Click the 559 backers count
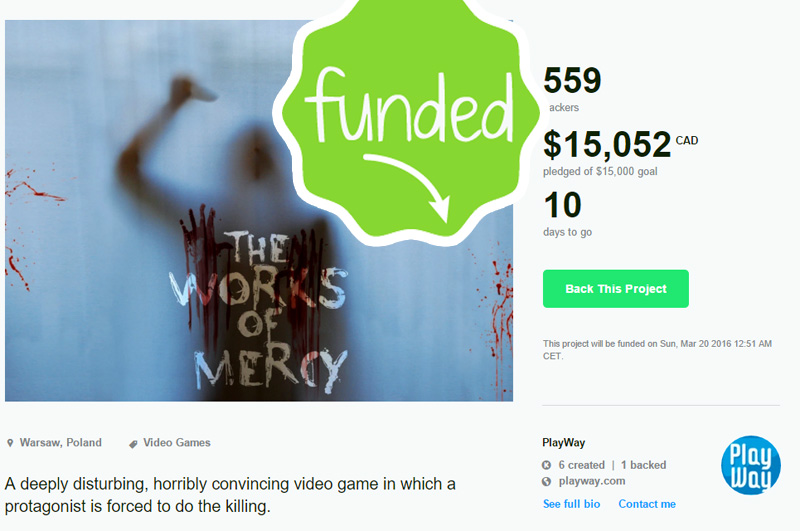This screenshot has width=800, height=531. click(572, 80)
